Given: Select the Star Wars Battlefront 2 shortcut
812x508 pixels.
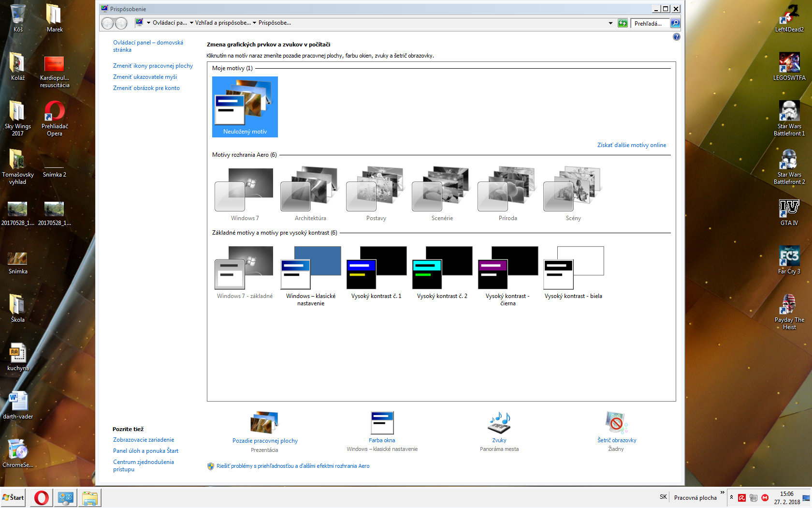Looking at the screenshot, I should [x=789, y=167].
